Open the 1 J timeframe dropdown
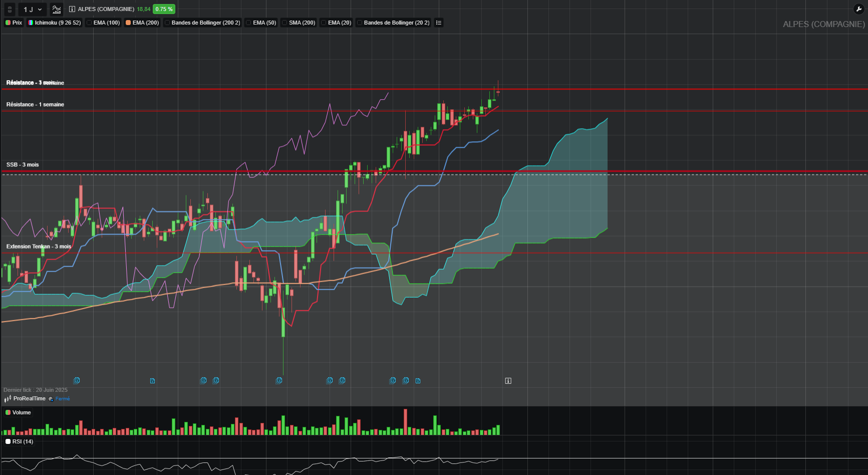The height and width of the screenshot is (475, 868). click(x=33, y=9)
